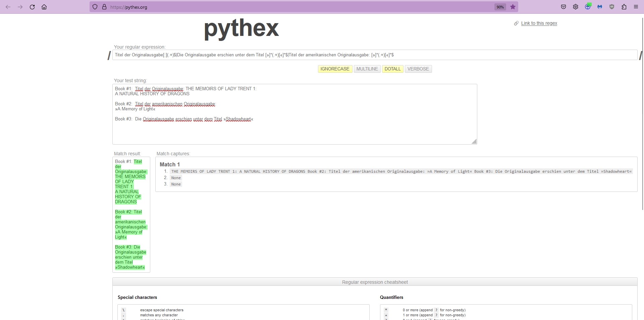This screenshot has height=320, width=644.
Task: Open the shield extension icon in toolbar
Action: click(612, 7)
